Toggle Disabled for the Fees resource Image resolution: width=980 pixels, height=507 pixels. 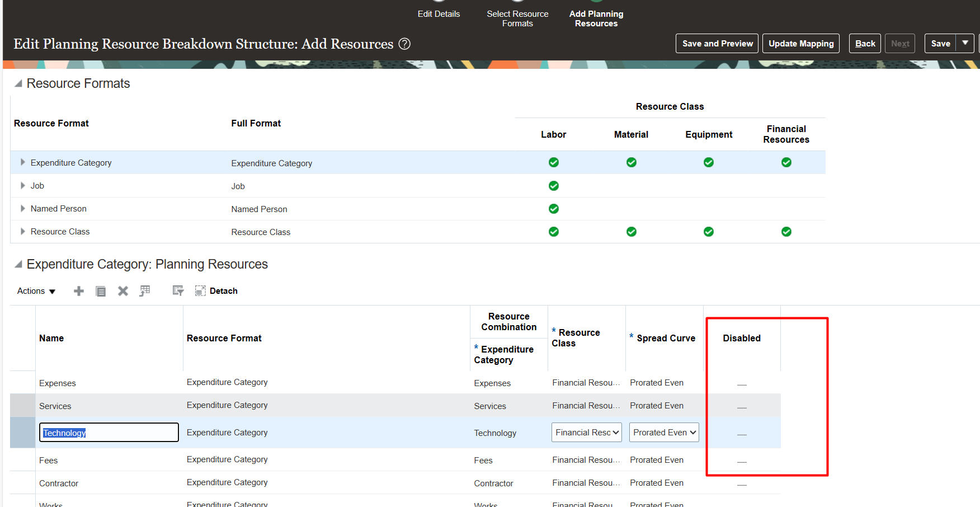coord(742,462)
